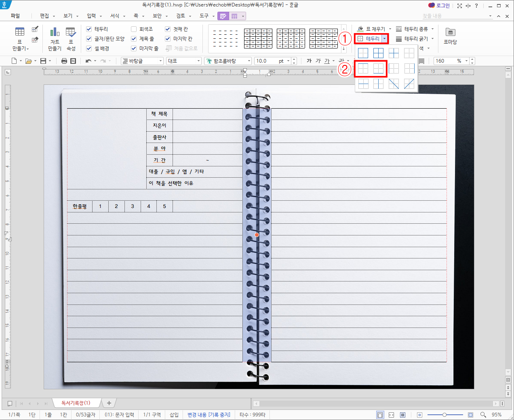Select the dashed table style thumbnail
The width and height of the screenshot is (514, 420).
[x=225, y=38]
